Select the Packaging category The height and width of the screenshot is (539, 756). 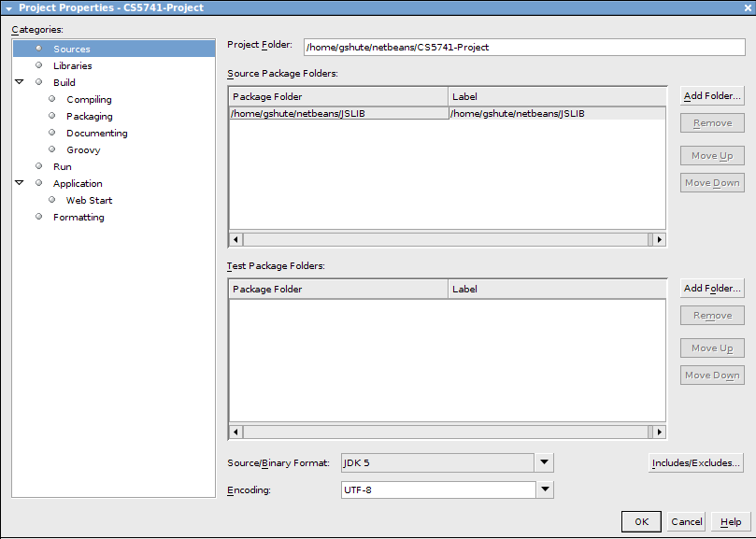click(89, 117)
